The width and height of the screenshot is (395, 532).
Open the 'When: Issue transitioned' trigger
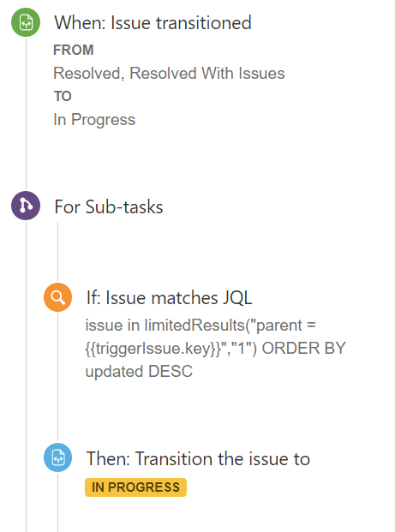153,23
